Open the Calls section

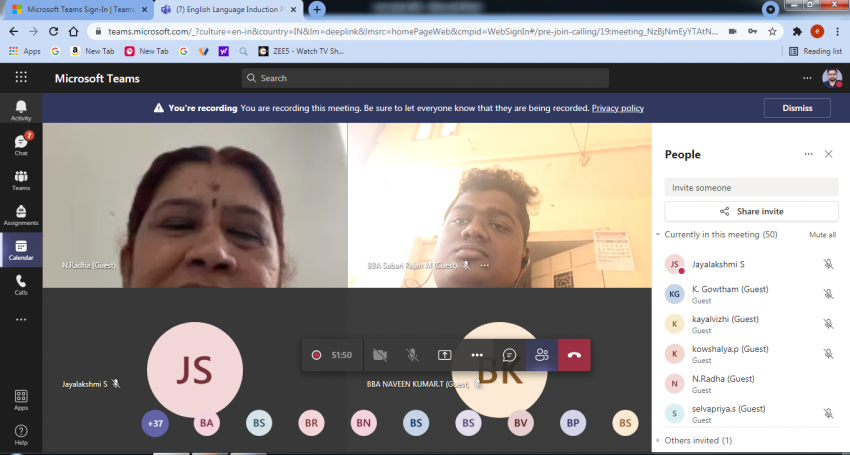21,285
